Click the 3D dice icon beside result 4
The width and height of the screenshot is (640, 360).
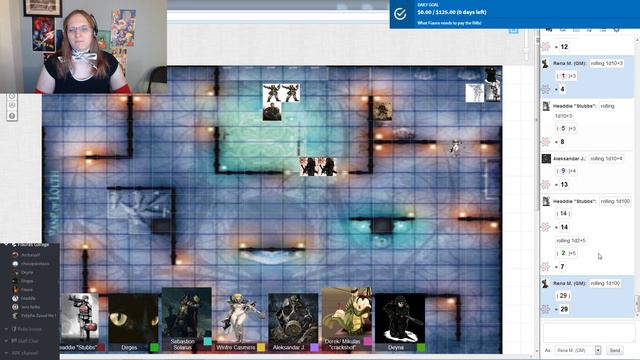coord(546,89)
